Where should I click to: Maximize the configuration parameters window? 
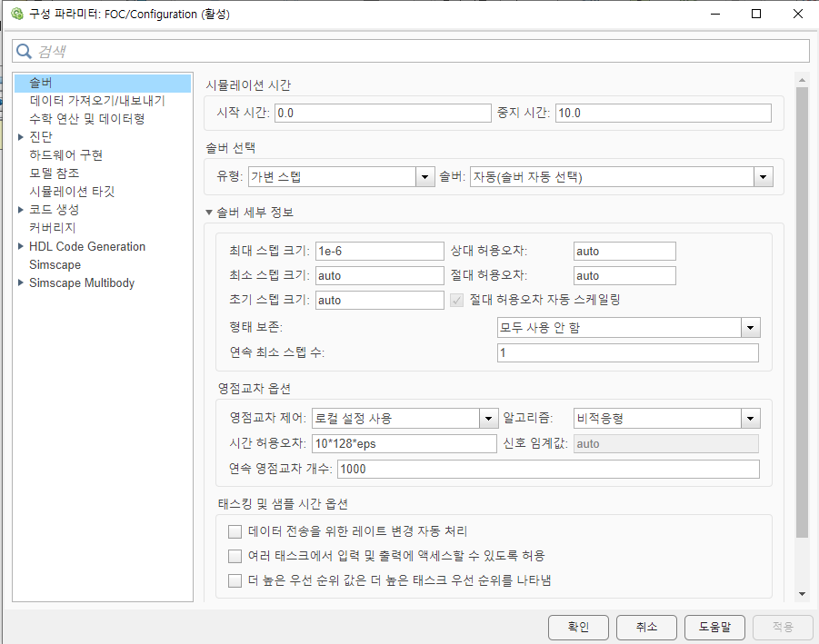tap(755, 15)
